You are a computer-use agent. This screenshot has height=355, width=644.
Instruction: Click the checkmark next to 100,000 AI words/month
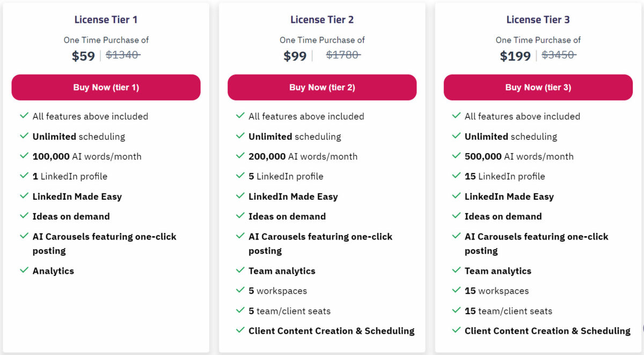(25, 156)
